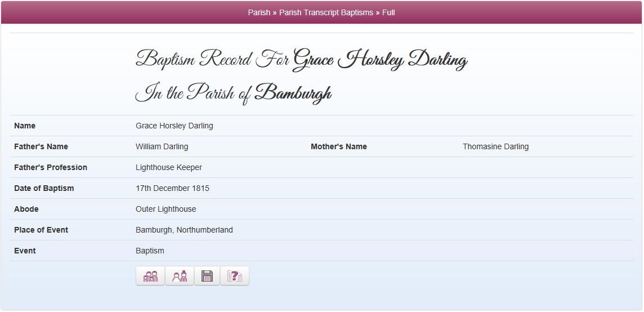Click the 'In the Parish of Bamburgh' heading
The width and height of the screenshot is (644, 312).
pos(233,93)
